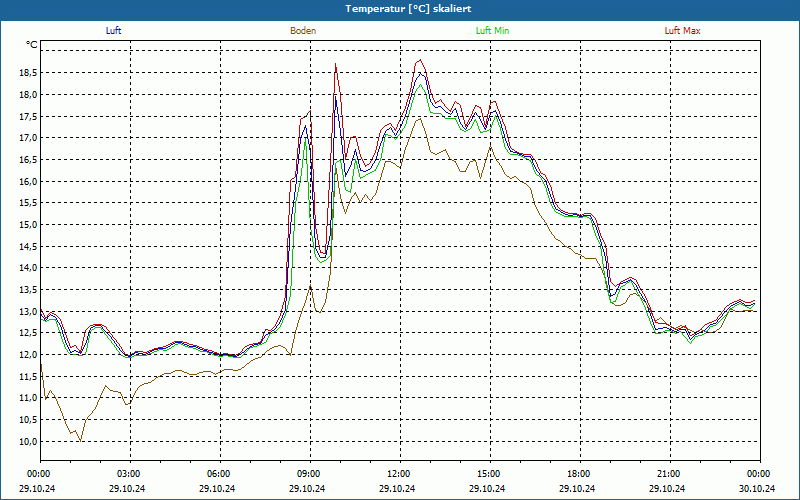Click the 21:00 time axis label
Viewport: 800px width, 500px height.
pos(670,474)
